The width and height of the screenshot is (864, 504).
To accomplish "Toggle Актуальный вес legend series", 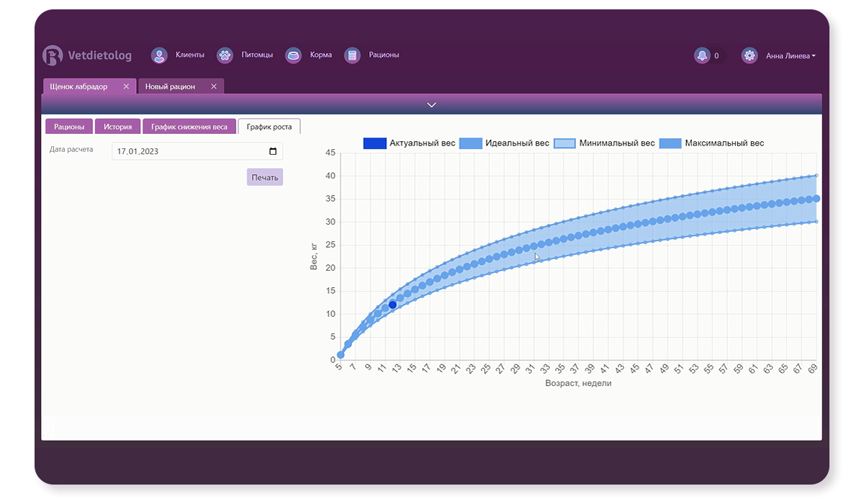I will click(409, 143).
